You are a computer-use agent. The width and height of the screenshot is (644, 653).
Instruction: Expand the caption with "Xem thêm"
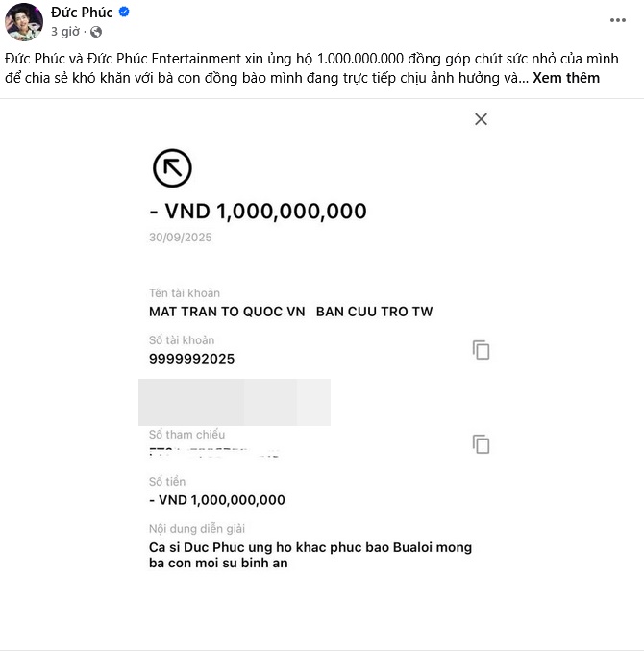(x=567, y=78)
